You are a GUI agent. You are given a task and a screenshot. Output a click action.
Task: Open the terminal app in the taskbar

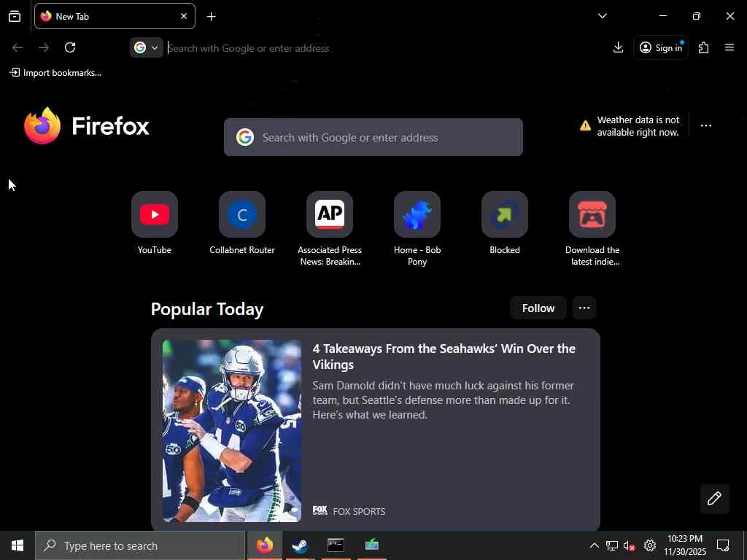pos(336,545)
